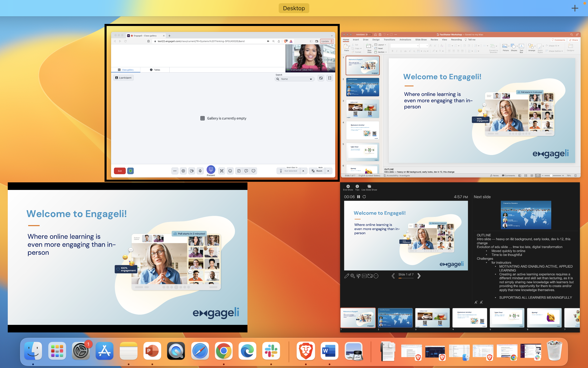Viewport: 588px width, 368px height.
Task: Open the Engageli more options (three dots)
Action: point(175,171)
